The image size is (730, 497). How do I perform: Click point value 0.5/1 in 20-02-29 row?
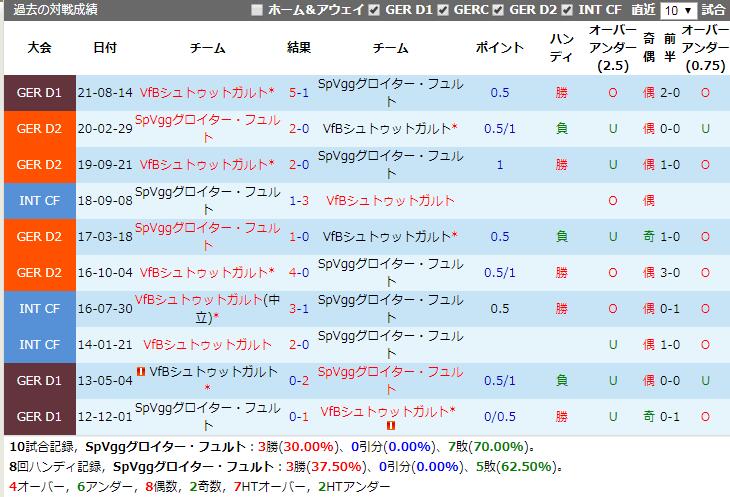click(x=500, y=128)
